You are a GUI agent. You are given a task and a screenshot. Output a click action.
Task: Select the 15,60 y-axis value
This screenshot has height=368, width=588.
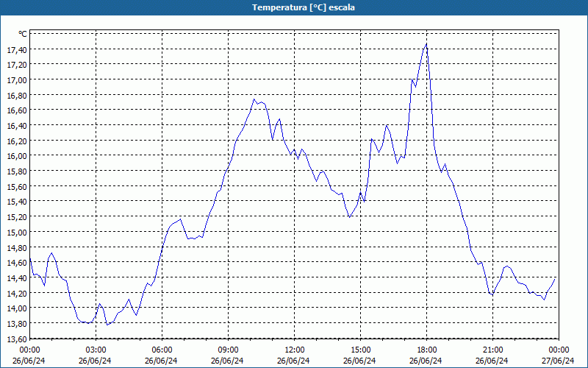(17, 186)
